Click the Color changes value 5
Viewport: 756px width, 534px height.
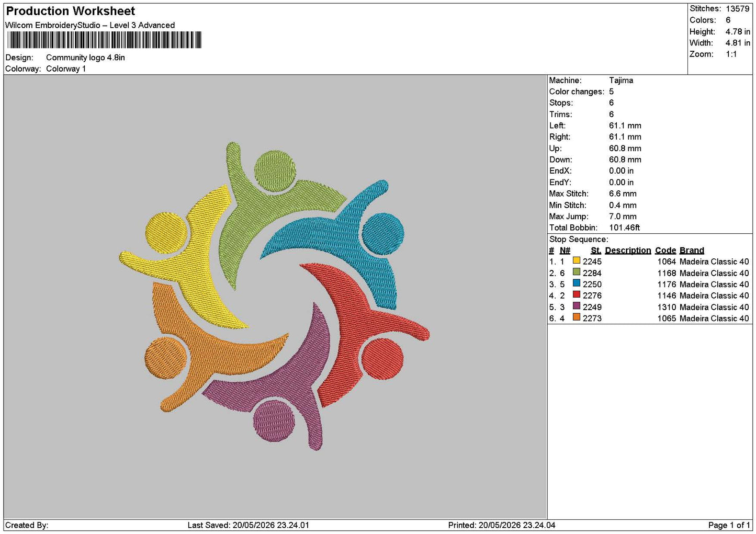[x=611, y=92]
